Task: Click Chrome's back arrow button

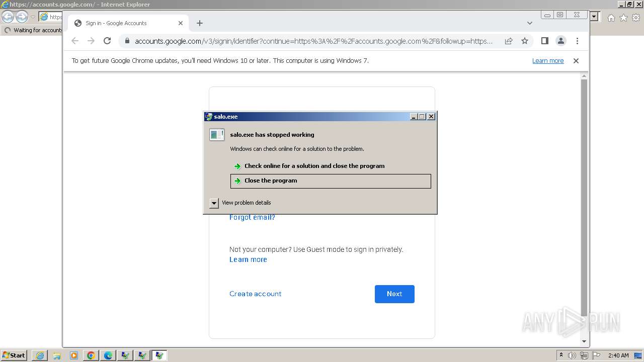Action: tap(75, 41)
